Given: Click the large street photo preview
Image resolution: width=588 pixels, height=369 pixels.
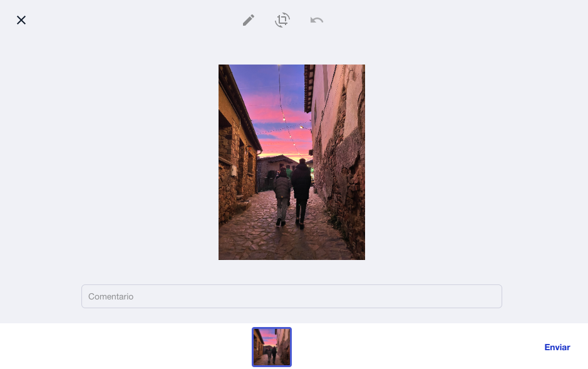Looking at the screenshot, I should tap(292, 162).
